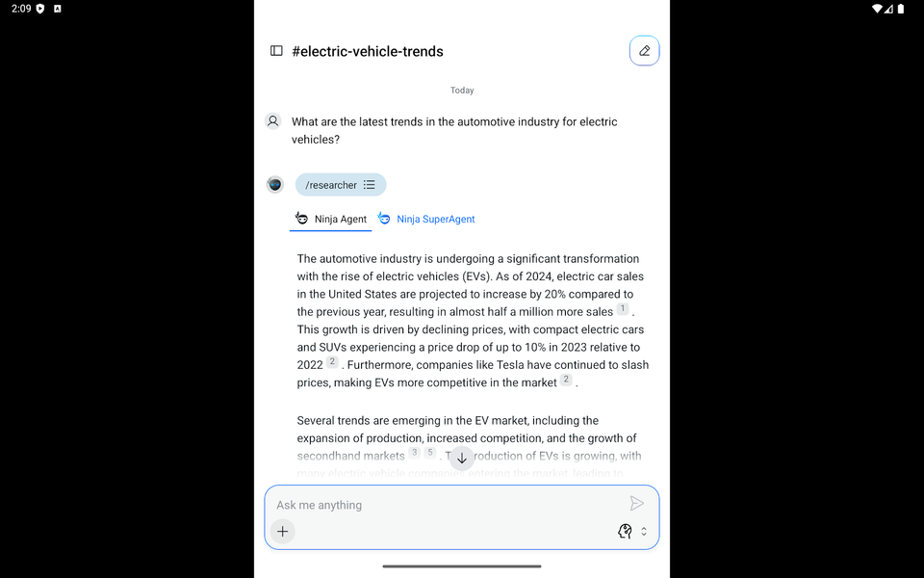Open the /researcher task list chip
This screenshot has width=924, height=578.
(x=341, y=185)
